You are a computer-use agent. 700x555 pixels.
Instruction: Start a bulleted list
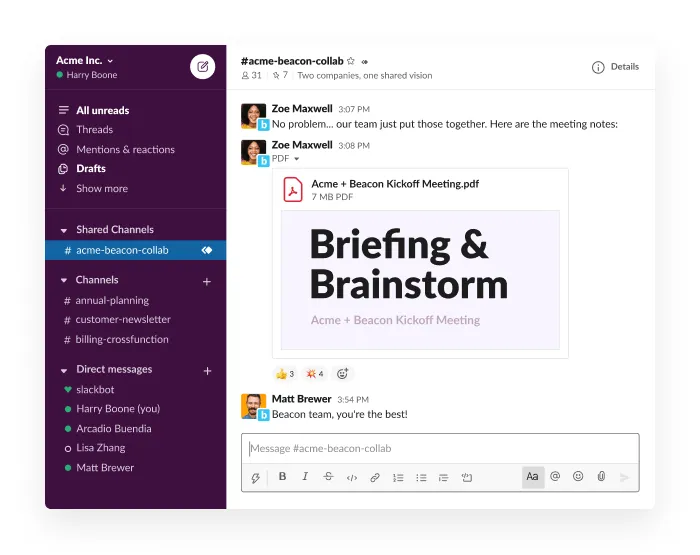[x=421, y=478]
